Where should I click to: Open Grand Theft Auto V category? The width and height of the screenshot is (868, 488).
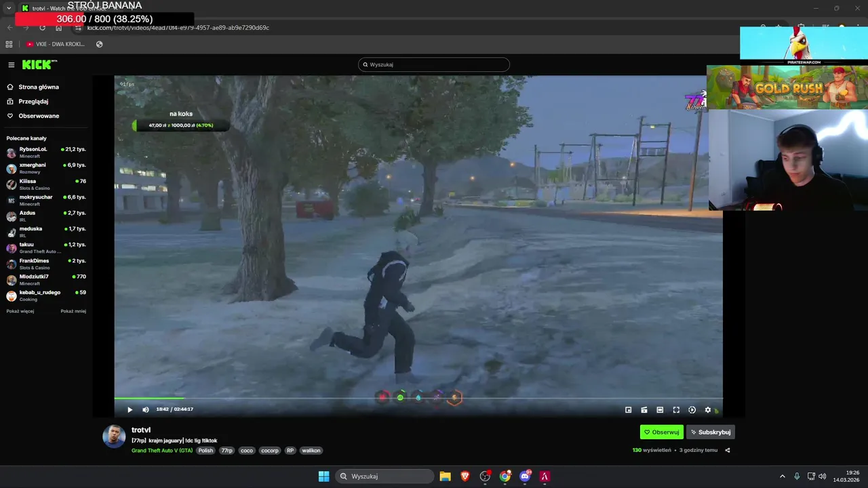pyautogui.click(x=162, y=450)
